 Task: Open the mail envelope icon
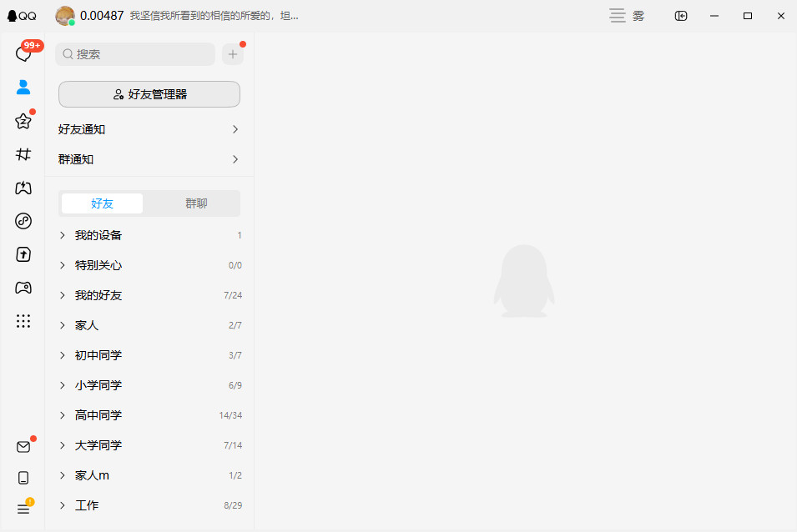[x=23, y=447]
